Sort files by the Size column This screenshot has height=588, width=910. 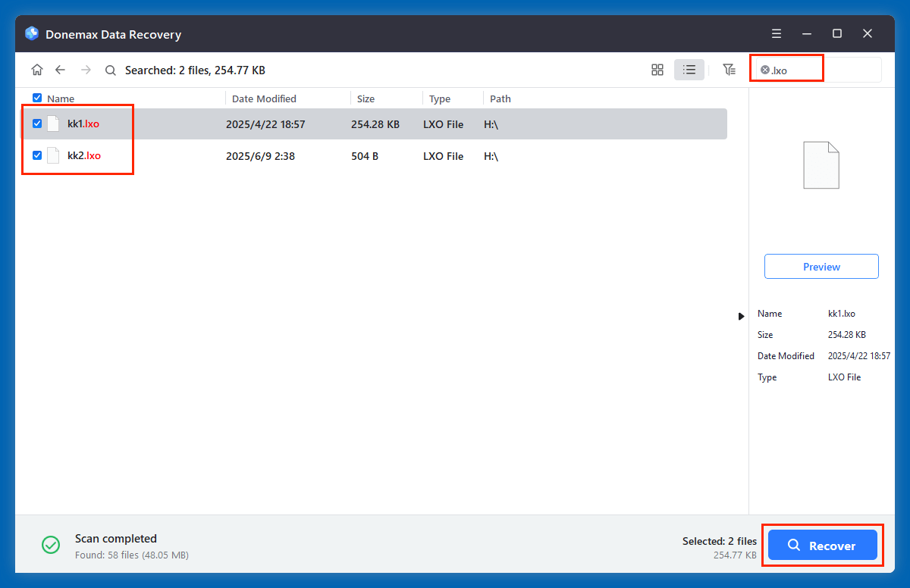[366, 99]
